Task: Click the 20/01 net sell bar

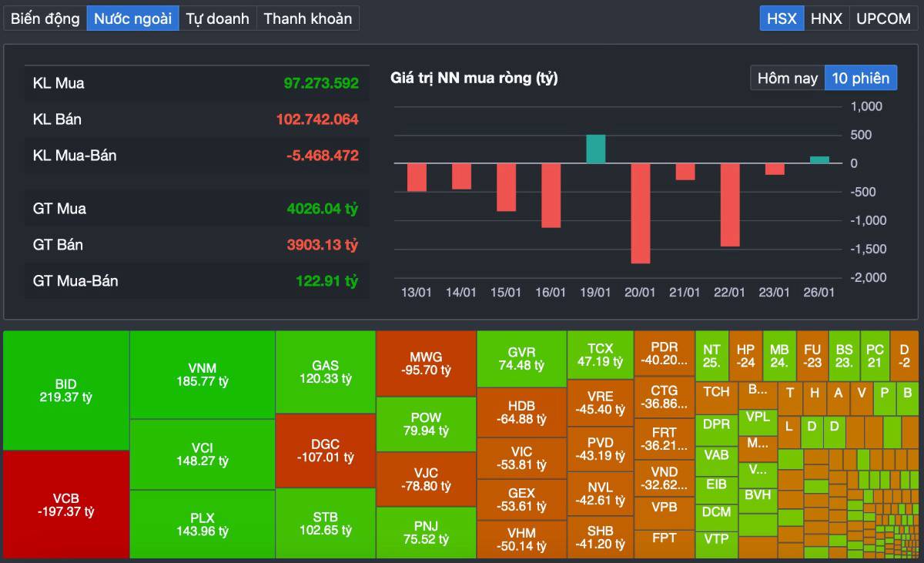Action: (x=640, y=213)
